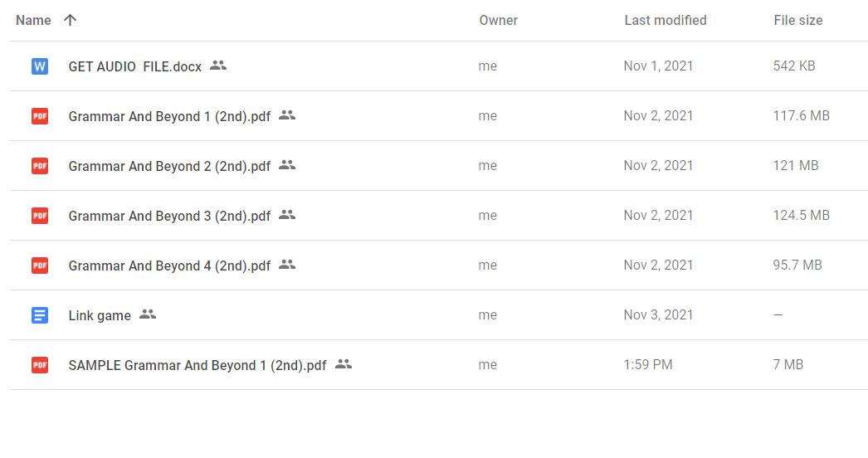Screen dimensions: 868x458
Task: Select Grammar And Beyond 4 (2nd).pdf file name
Action: [x=169, y=266]
